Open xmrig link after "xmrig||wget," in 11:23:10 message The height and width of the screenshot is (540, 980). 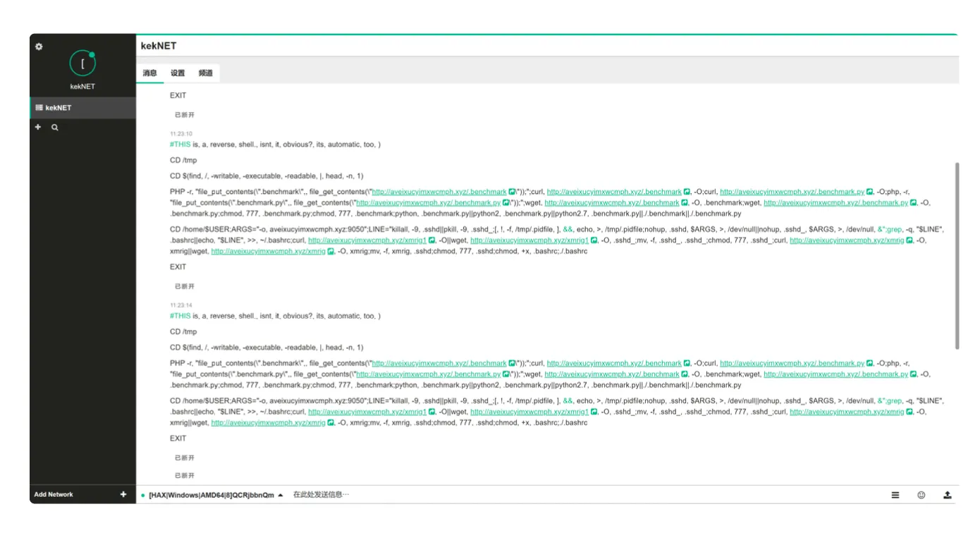point(269,251)
